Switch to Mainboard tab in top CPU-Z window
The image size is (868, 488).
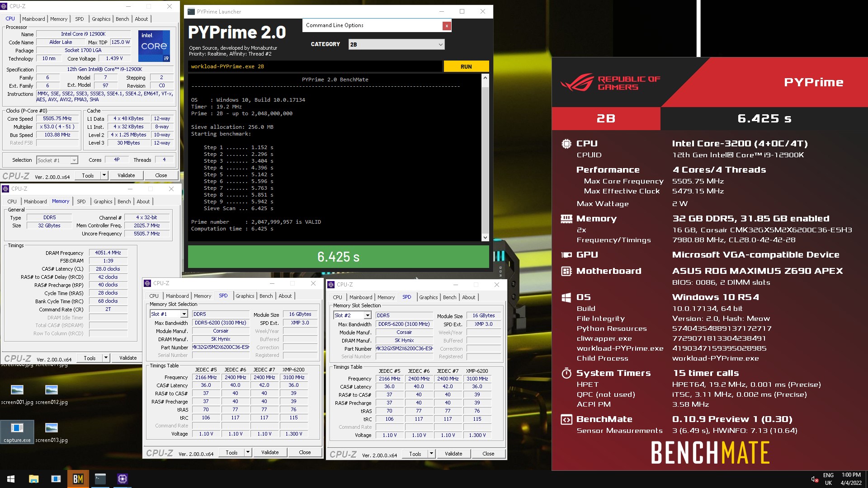tap(33, 19)
